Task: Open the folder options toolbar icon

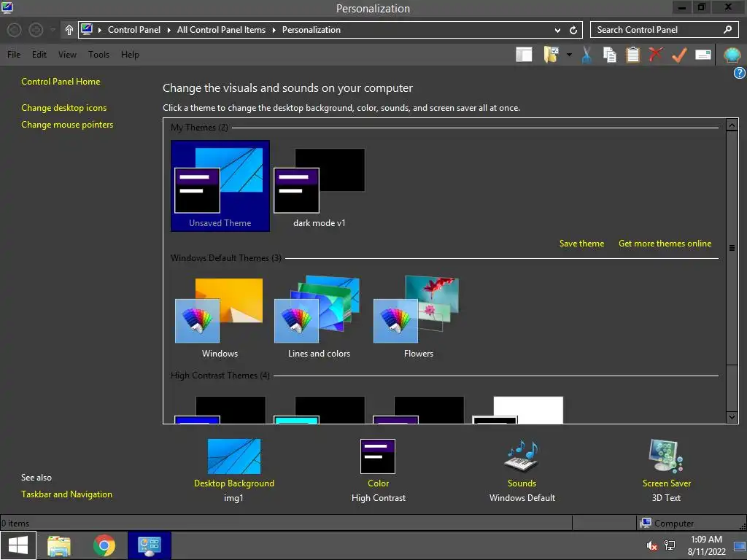Action: pyautogui.click(x=551, y=55)
